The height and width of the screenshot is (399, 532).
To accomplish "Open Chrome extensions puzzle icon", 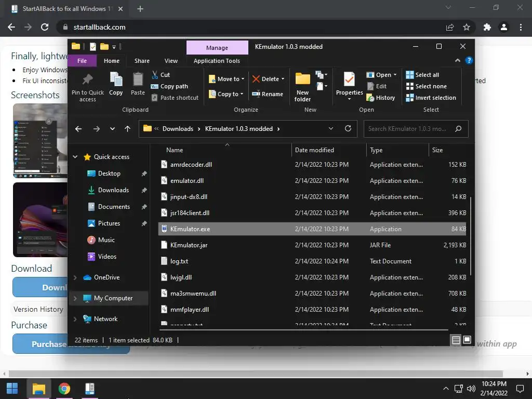I will (487, 27).
